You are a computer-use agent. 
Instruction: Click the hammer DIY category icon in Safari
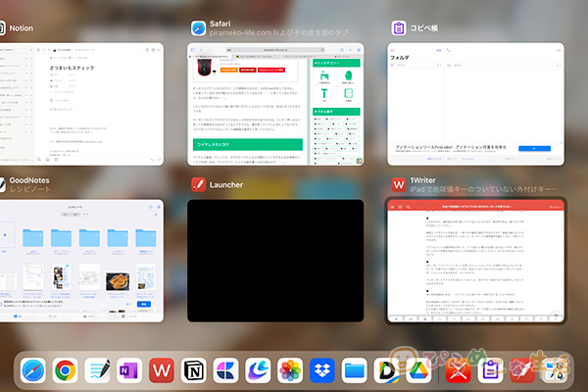(324, 94)
